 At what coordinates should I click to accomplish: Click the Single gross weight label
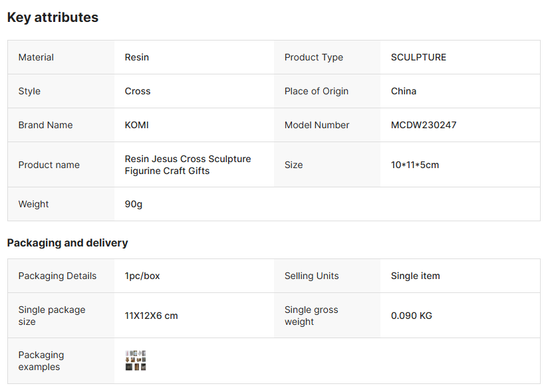[311, 316]
